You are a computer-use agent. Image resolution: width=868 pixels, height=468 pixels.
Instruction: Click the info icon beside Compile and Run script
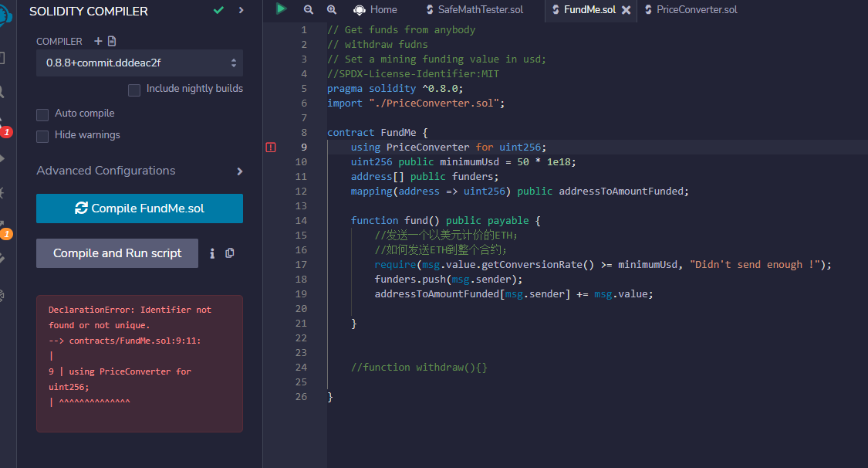point(212,253)
